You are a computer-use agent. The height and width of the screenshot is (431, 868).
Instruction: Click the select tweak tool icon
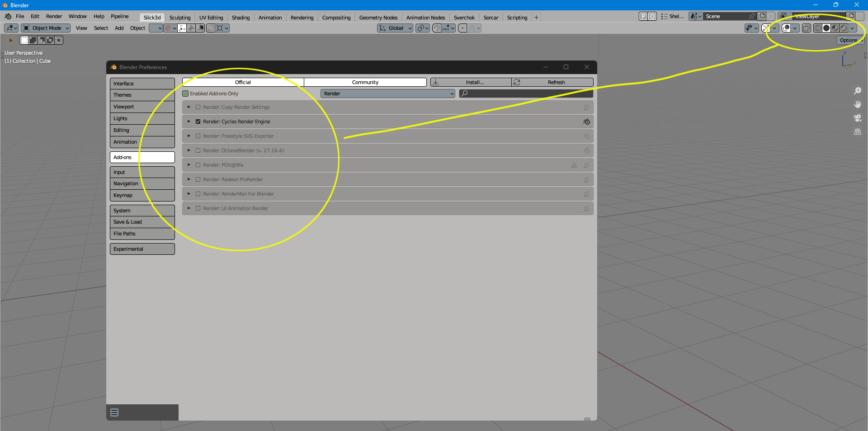(x=10, y=40)
